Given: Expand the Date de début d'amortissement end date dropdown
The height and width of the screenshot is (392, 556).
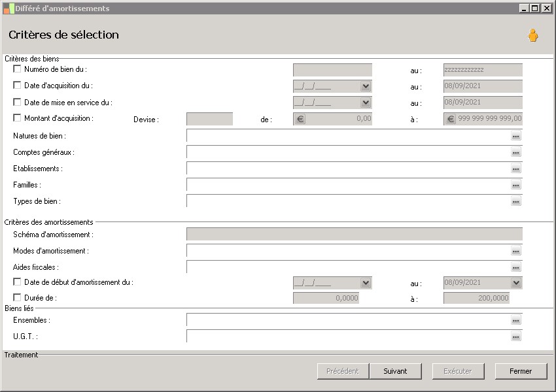Looking at the screenshot, I should pyautogui.click(x=516, y=283).
